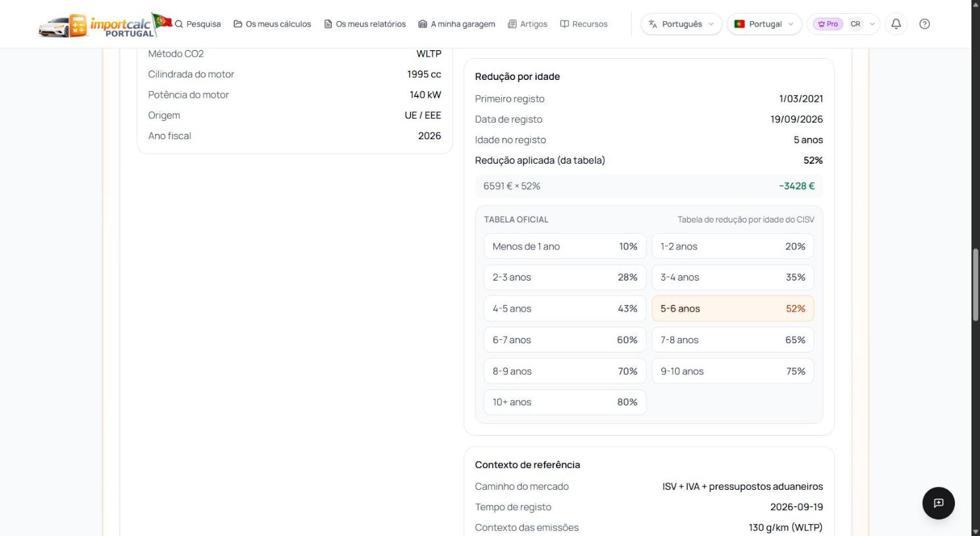Viewport: 980px width, 536px height.
Task: Open the Pro account menu
Action: coord(843,24)
